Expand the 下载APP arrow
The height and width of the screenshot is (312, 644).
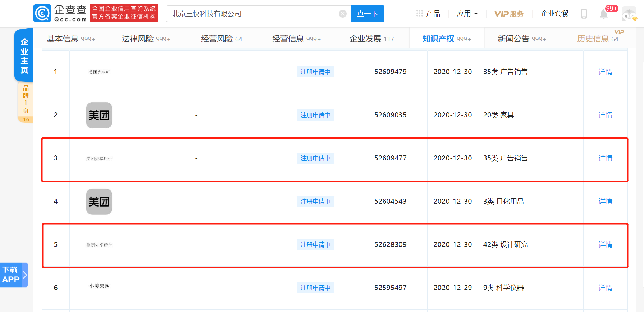coord(25,275)
